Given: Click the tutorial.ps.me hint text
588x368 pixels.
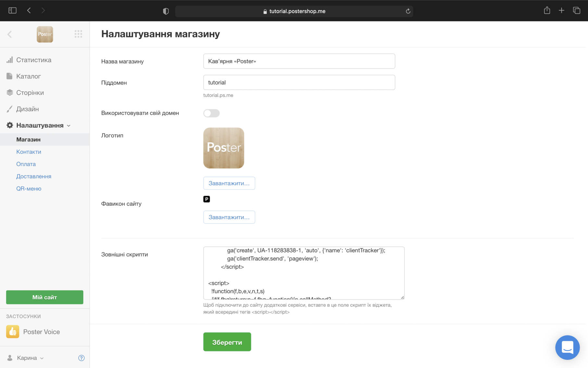Looking at the screenshot, I should [218, 95].
